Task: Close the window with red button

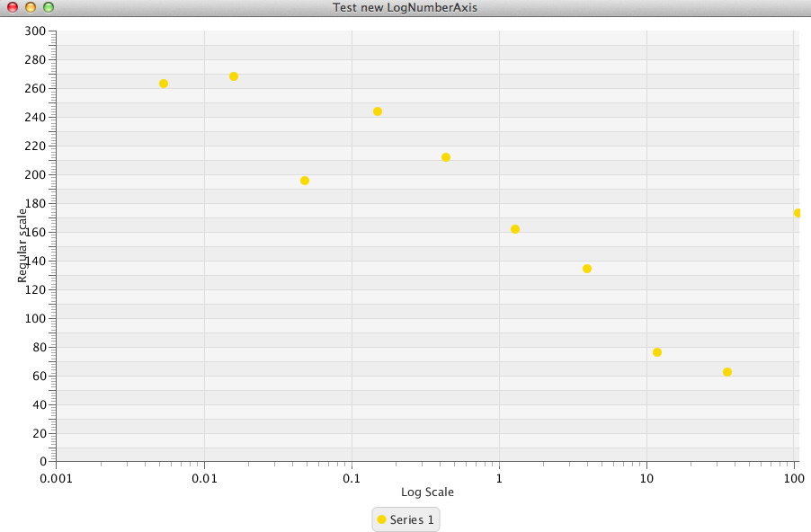Action: coord(13,7)
